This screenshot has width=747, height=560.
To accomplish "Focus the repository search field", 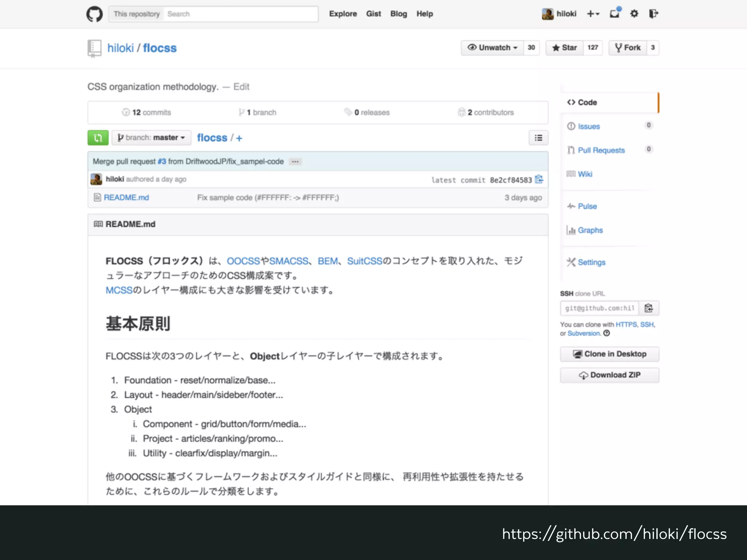I will [x=241, y=14].
